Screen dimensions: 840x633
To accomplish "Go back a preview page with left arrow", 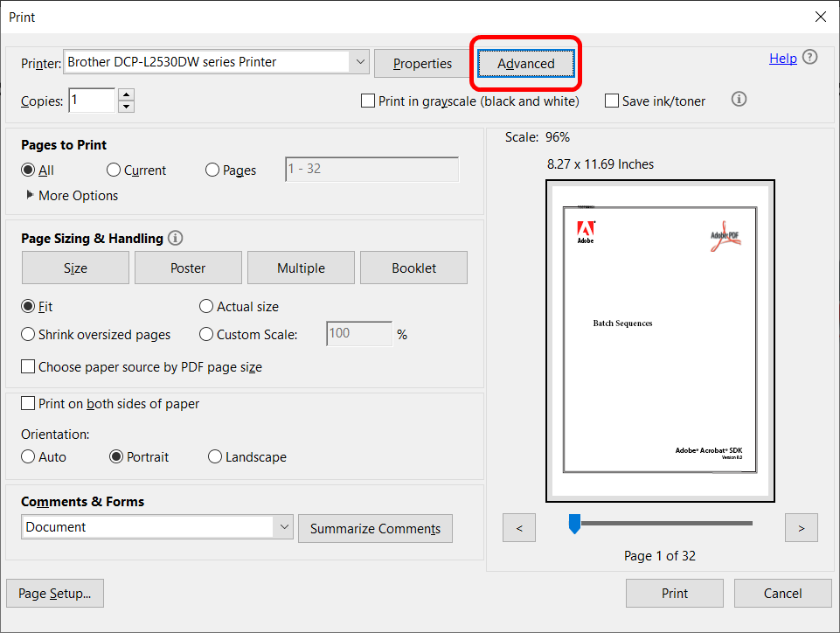I will point(518,528).
